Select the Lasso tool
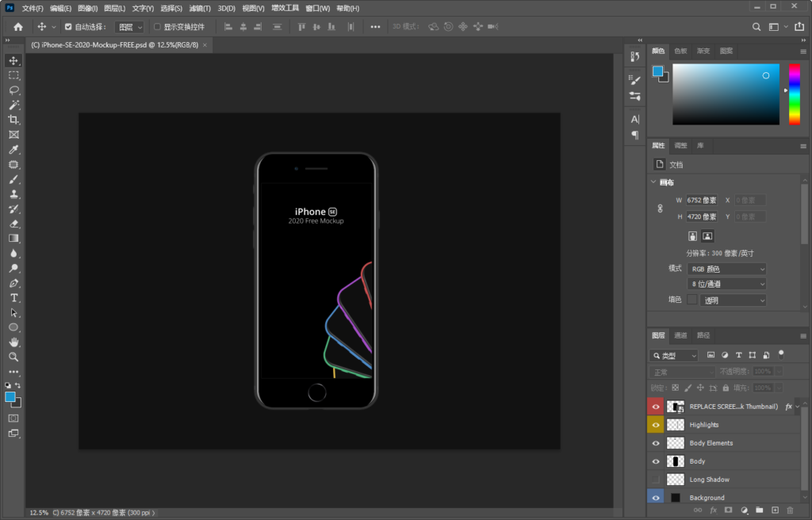 pos(13,90)
